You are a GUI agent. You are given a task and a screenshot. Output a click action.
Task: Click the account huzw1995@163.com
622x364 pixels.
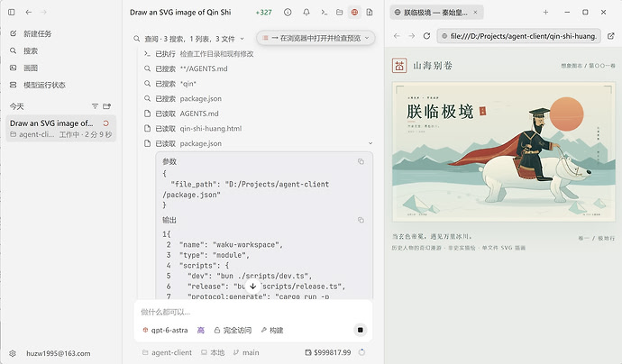pyautogui.click(x=59, y=353)
